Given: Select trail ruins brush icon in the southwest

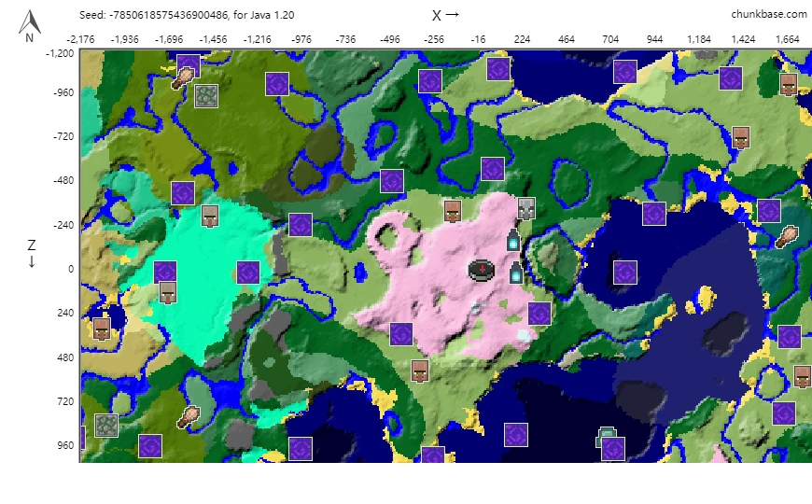Looking at the screenshot, I should coord(188,417).
